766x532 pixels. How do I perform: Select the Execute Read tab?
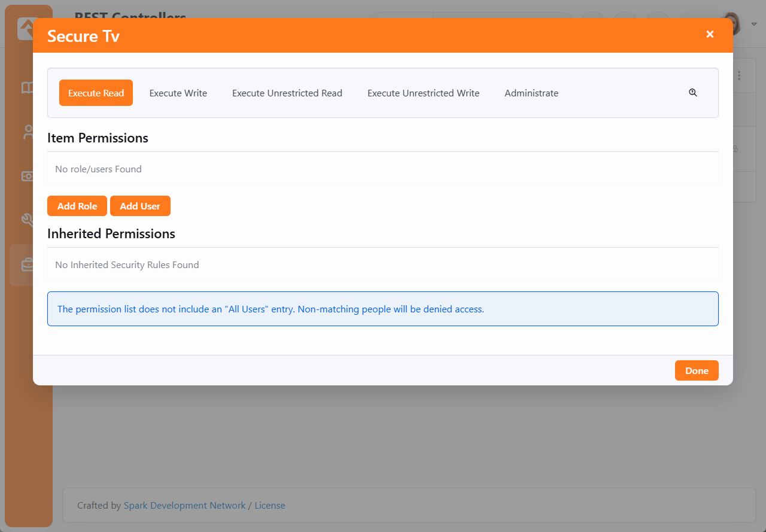pos(96,93)
